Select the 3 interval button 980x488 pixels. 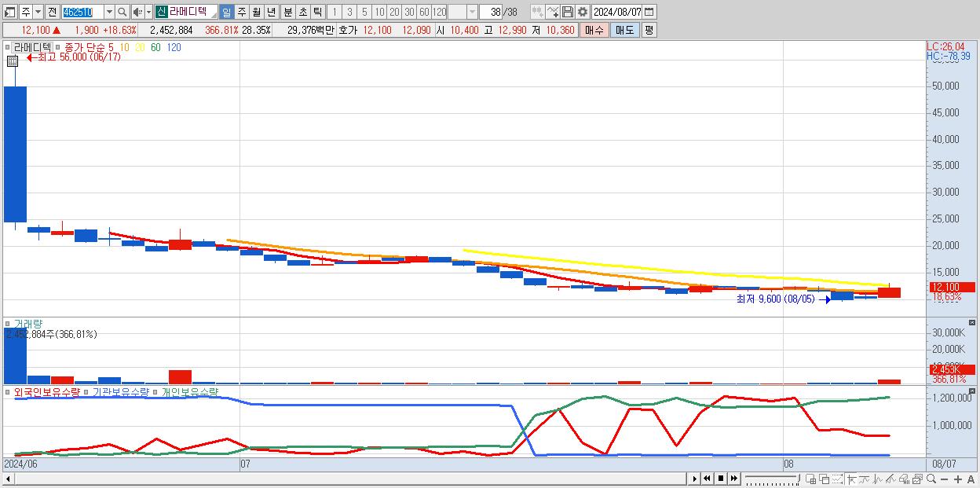pyautogui.click(x=349, y=12)
